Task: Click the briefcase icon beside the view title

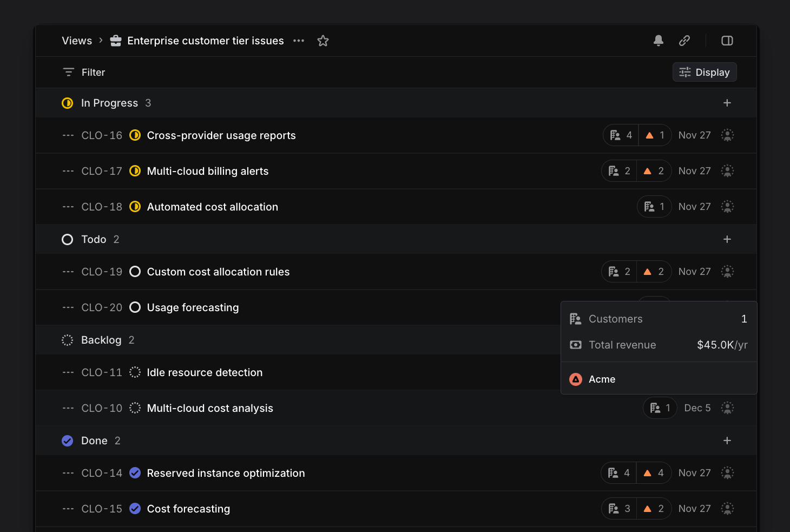Action: pos(116,41)
